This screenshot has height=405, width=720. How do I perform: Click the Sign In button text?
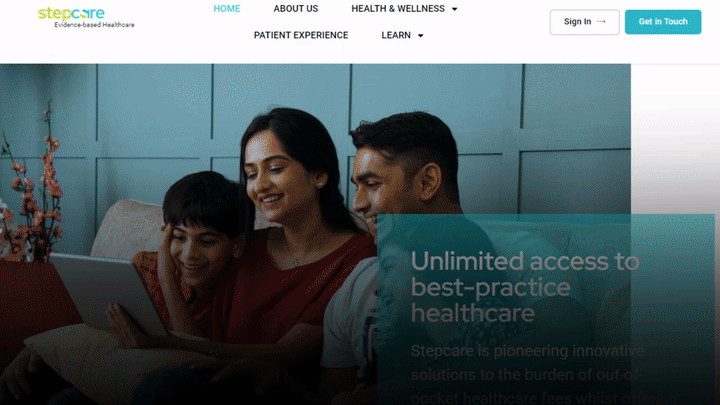click(x=577, y=22)
